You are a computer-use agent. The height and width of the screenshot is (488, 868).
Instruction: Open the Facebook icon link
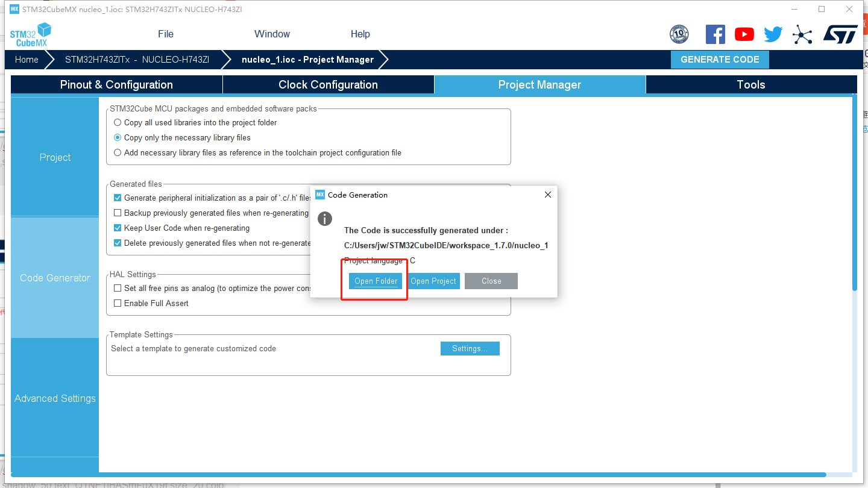(715, 34)
